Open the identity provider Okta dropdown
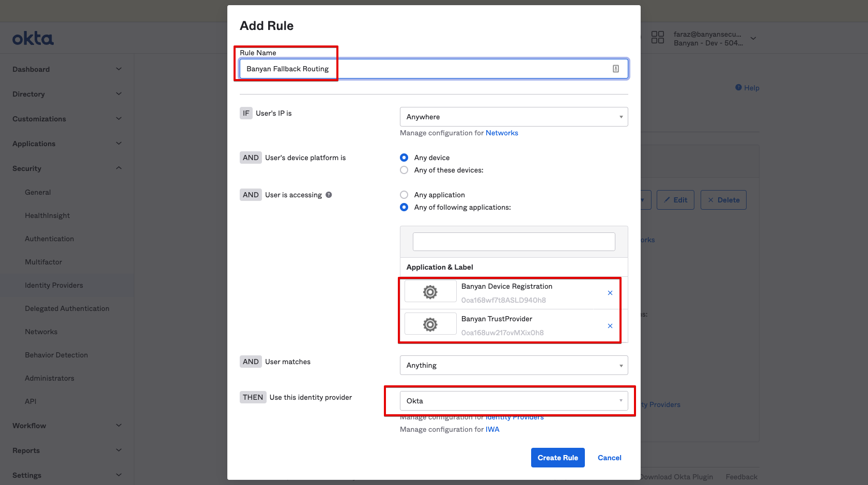This screenshot has width=868, height=485. point(514,401)
